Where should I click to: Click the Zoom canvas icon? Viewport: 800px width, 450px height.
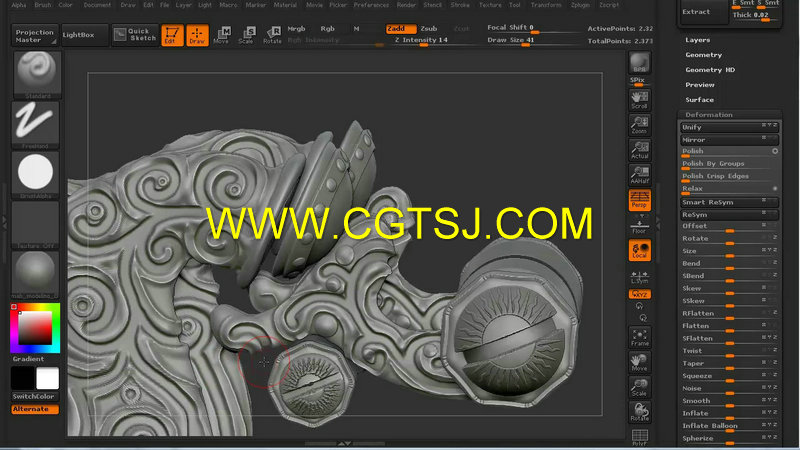point(639,125)
